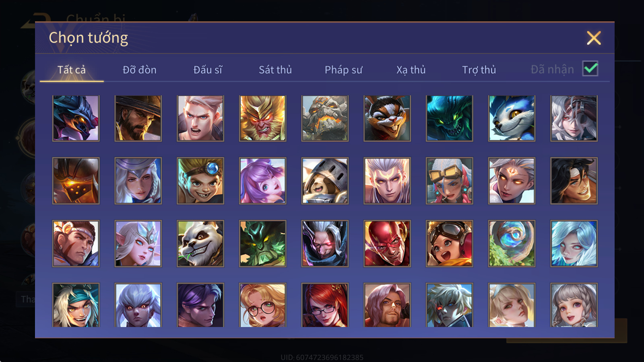This screenshot has width=644, height=362.
Task: Switch to the Đỡ đòn tab
Action: [139, 70]
